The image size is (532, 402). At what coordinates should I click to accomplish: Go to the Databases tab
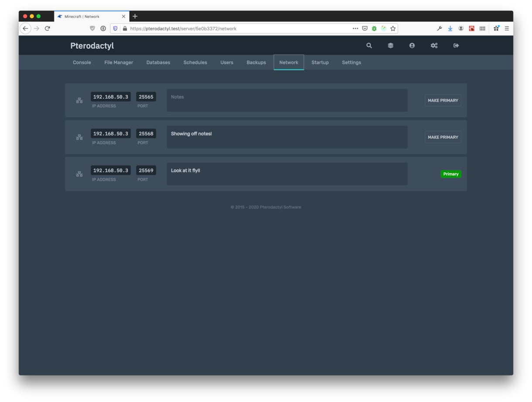(158, 62)
